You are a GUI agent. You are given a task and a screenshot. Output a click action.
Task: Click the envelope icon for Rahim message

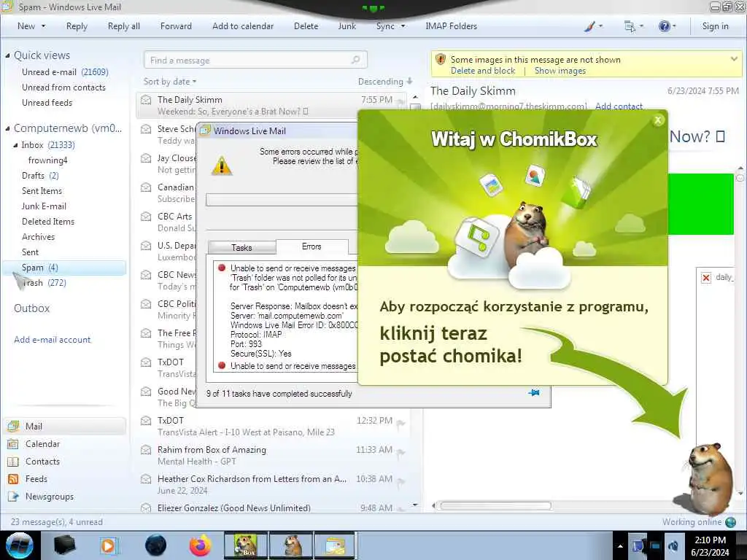point(146,450)
